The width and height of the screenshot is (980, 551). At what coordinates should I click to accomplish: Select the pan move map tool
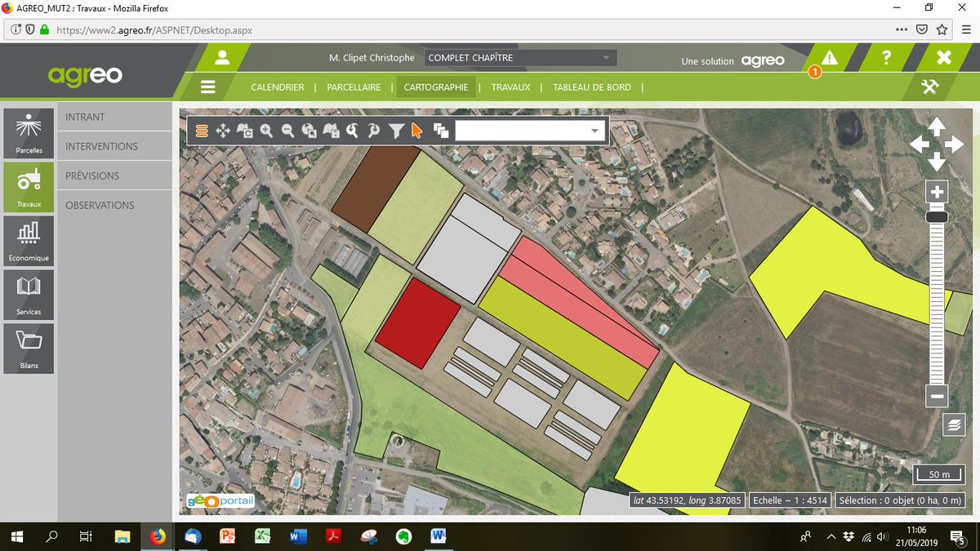(223, 131)
